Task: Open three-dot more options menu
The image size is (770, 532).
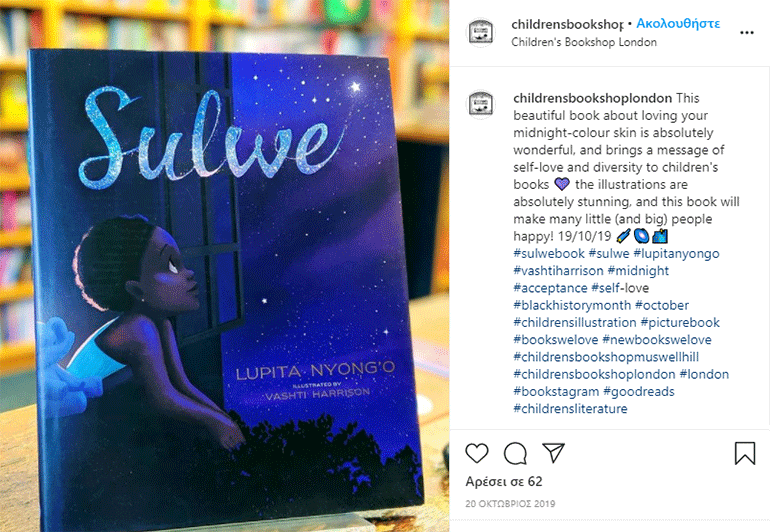Action: tap(746, 33)
